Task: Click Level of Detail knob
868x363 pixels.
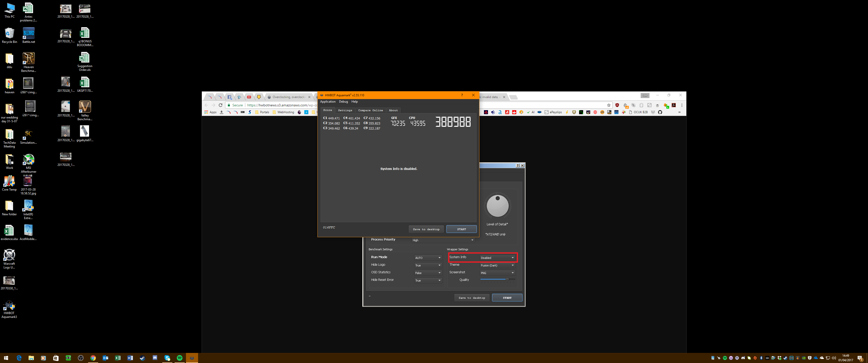Action: point(498,205)
